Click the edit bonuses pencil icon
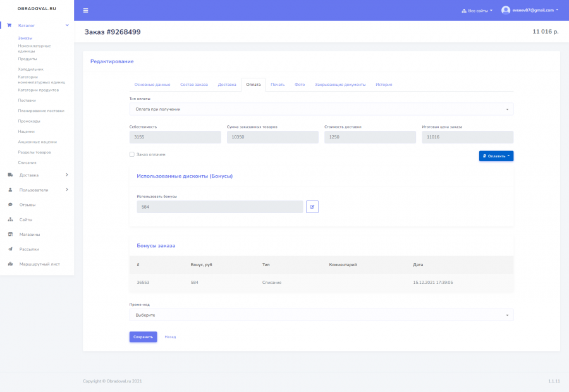The height and width of the screenshot is (392, 569). pyautogui.click(x=312, y=207)
